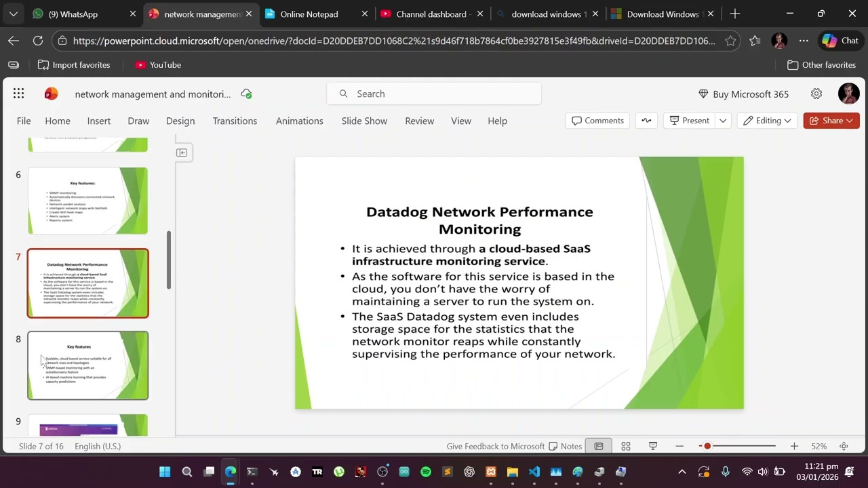Image resolution: width=868 pixels, height=488 pixels.
Task: Start slideshow from status bar icon
Action: [653, 446]
